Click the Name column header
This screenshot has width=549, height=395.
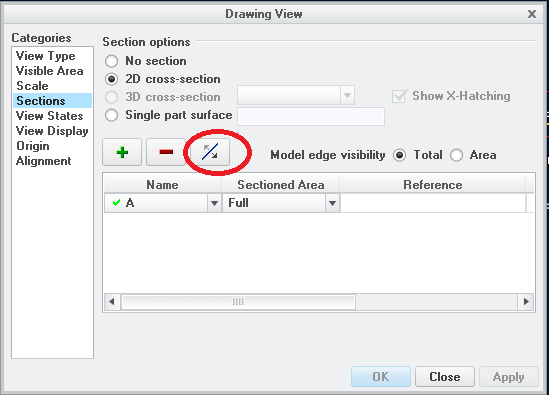162,185
